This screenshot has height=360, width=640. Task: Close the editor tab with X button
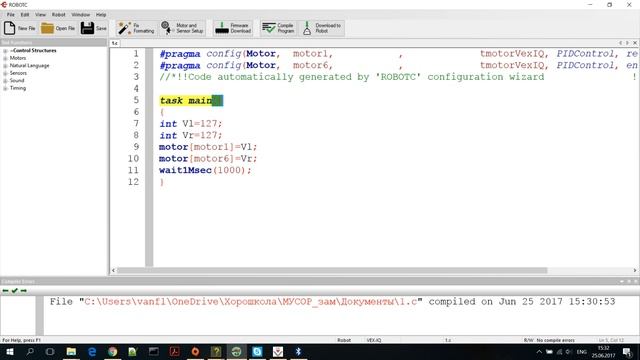635,43
